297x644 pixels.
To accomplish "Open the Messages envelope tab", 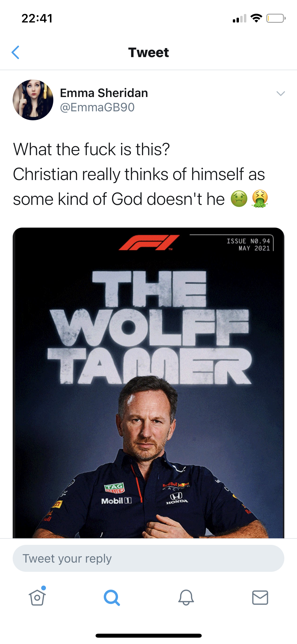I will pyautogui.click(x=260, y=597).
